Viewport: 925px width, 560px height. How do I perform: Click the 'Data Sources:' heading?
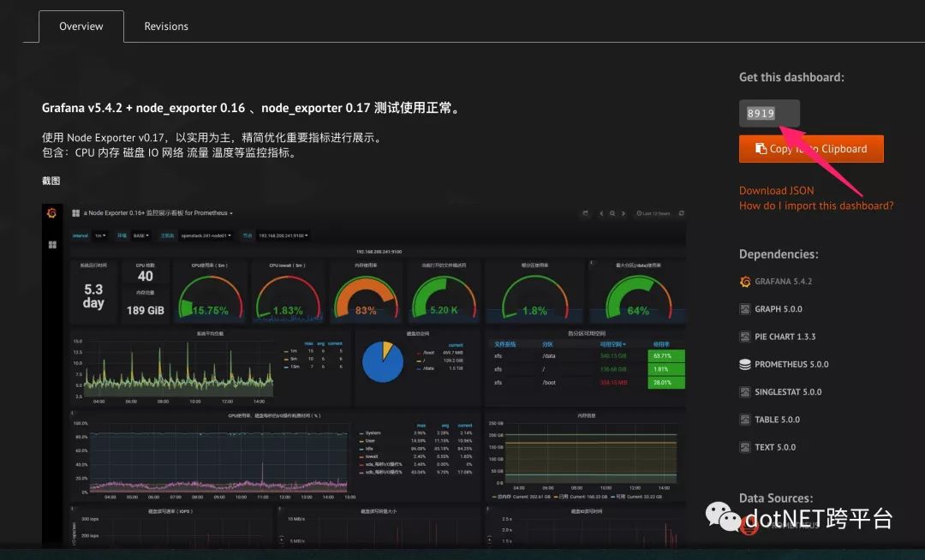coord(776,498)
